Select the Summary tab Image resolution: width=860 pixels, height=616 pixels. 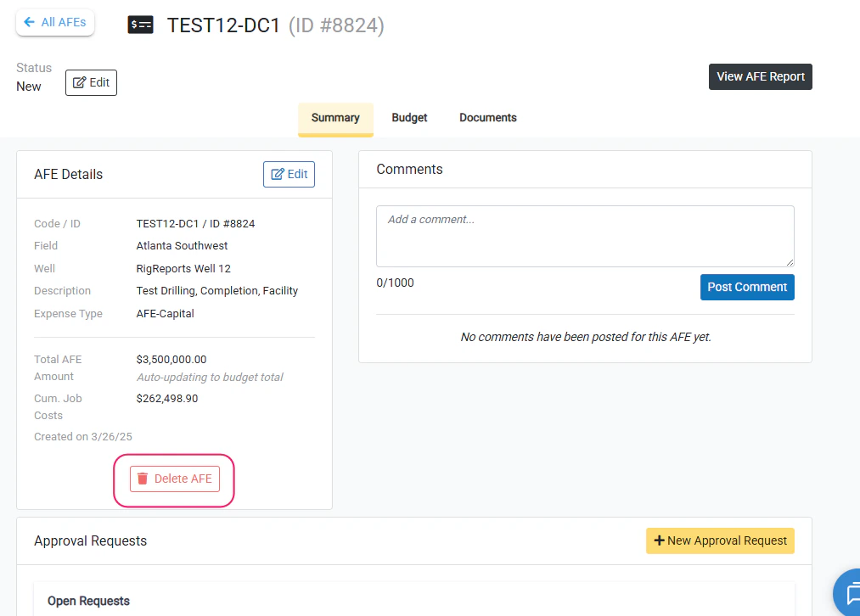pyautogui.click(x=335, y=118)
